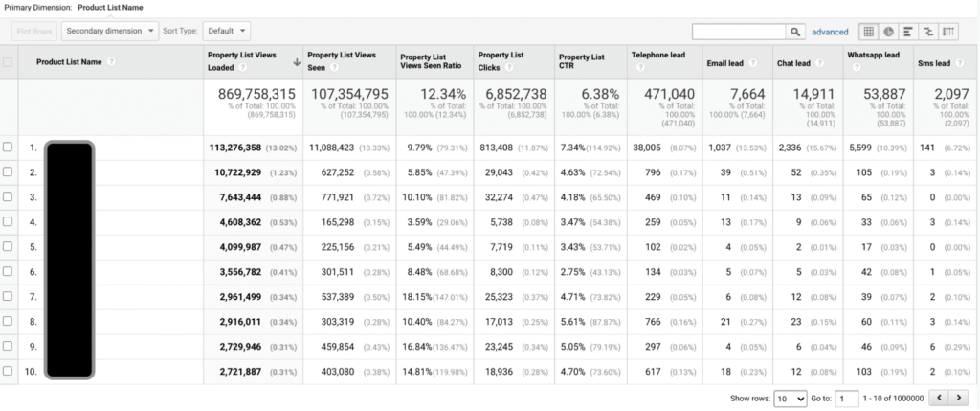Switch to the data table view icon

[868, 32]
